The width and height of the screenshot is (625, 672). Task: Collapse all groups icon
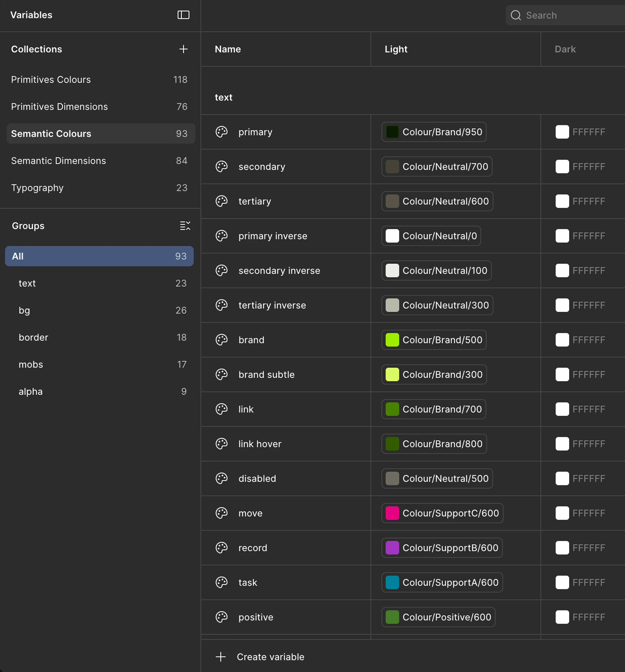pyautogui.click(x=185, y=226)
